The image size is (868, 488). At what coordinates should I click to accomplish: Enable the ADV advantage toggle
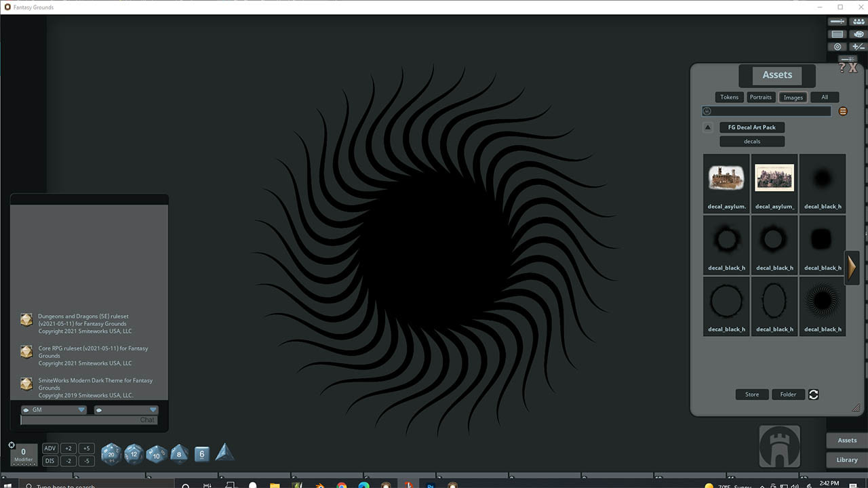(50, 448)
